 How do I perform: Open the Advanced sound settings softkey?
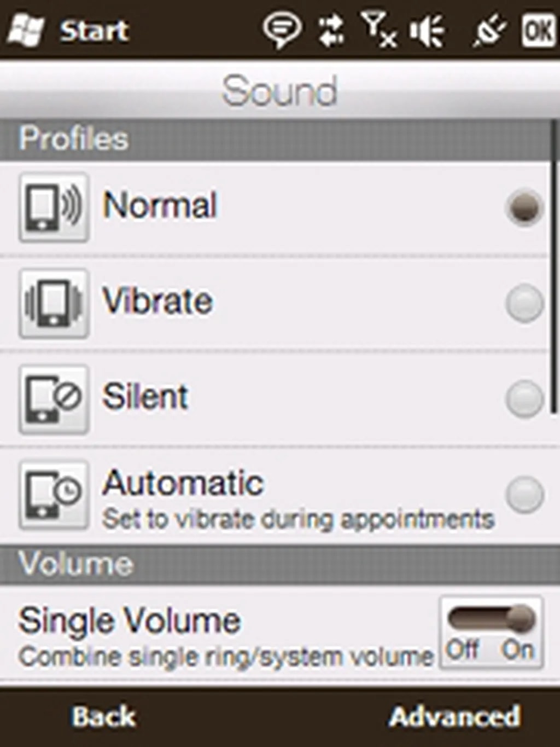point(454,716)
